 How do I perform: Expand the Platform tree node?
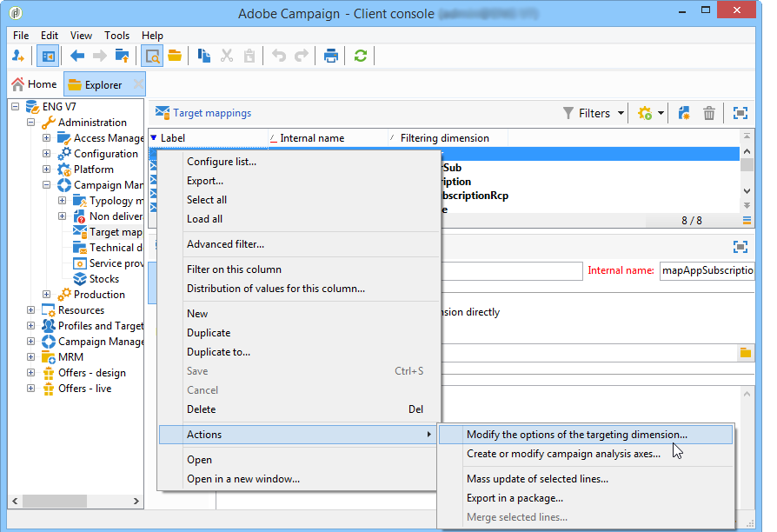pyautogui.click(x=47, y=169)
